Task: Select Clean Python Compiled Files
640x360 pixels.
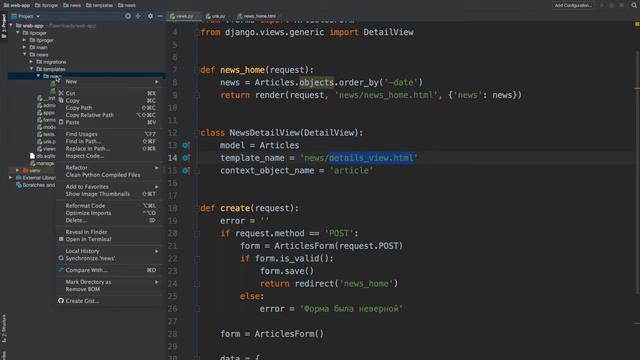Action: pos(109,175)
